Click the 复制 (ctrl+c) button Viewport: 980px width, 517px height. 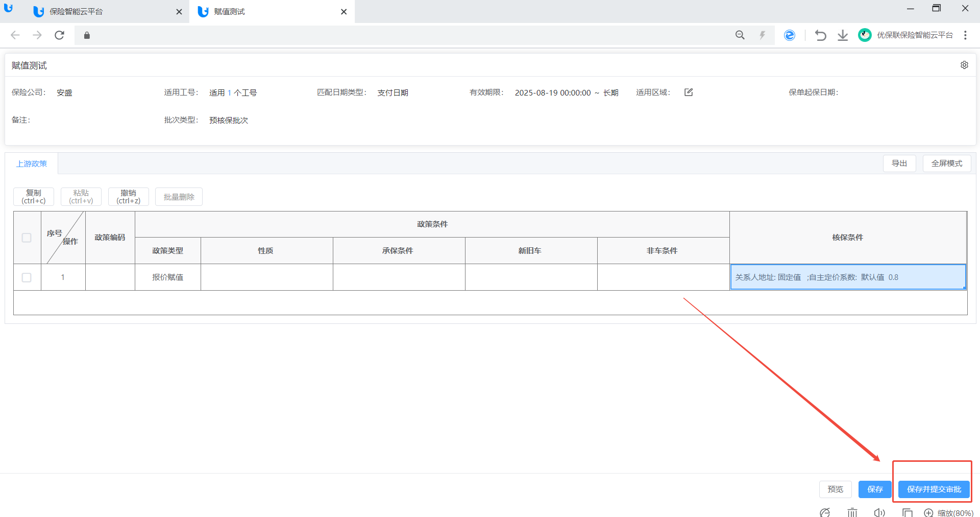tap(34, 197)
